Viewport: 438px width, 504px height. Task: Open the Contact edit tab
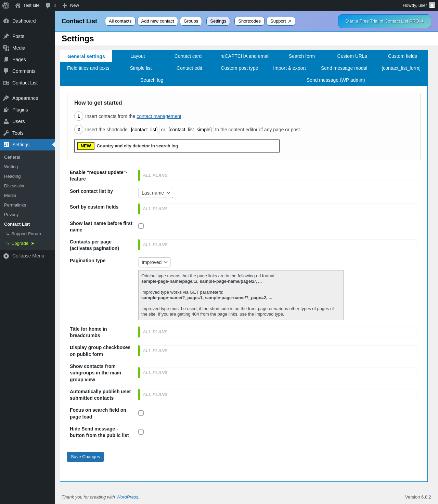189,68
